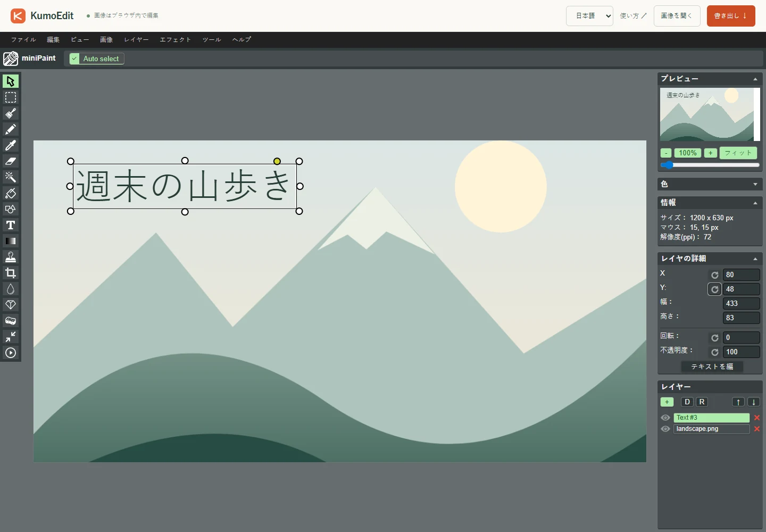Hide the Text #3 layer
The image size is (766, 532).
pos(665,418)
